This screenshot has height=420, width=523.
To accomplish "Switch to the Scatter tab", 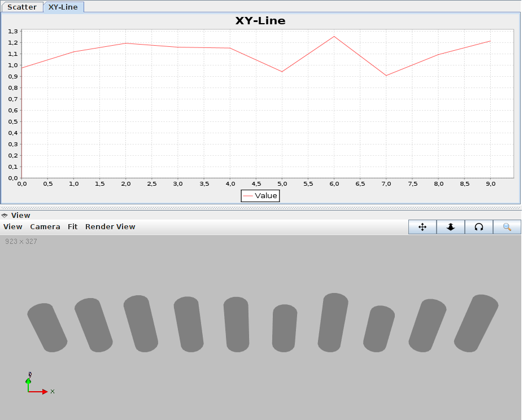I will coord(22,7).
